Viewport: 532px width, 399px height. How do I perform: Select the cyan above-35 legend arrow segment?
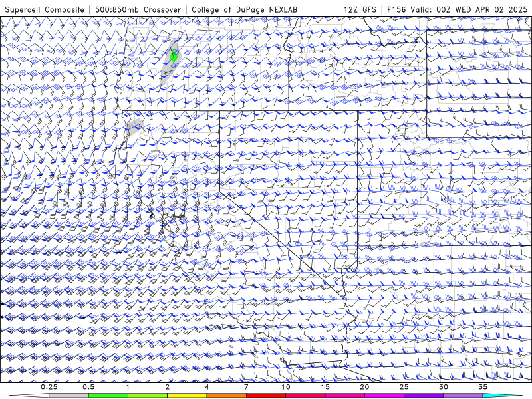[503, 396]
